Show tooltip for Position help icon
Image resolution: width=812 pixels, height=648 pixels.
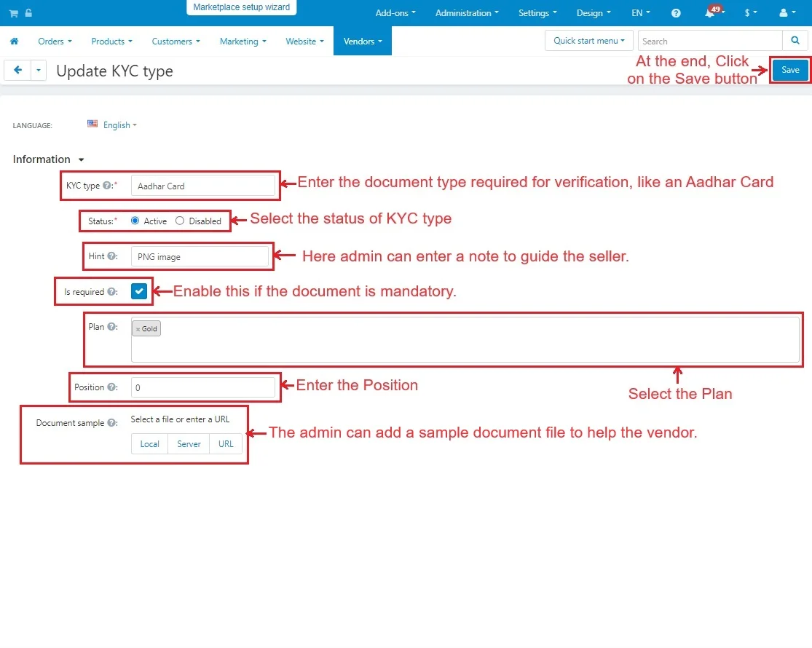tap(111, 387)
